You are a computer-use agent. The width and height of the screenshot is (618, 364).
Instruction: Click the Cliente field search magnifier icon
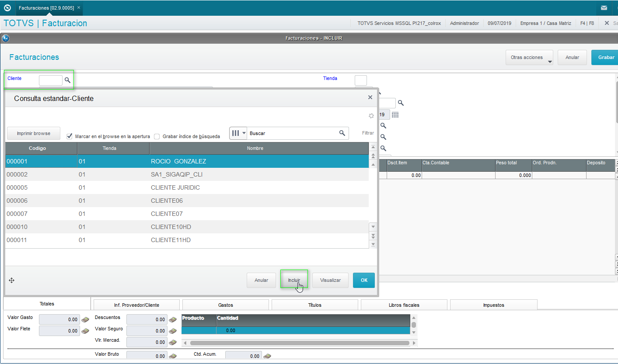pos(67,80)
